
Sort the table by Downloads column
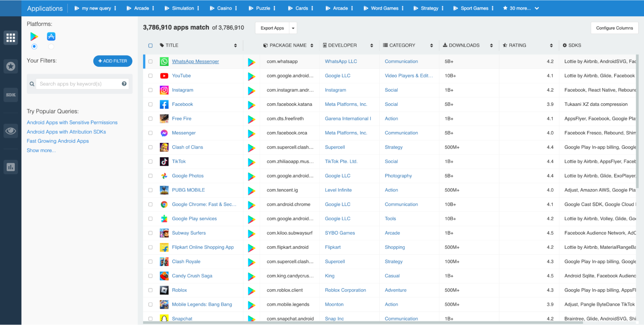tap(491, 45)
